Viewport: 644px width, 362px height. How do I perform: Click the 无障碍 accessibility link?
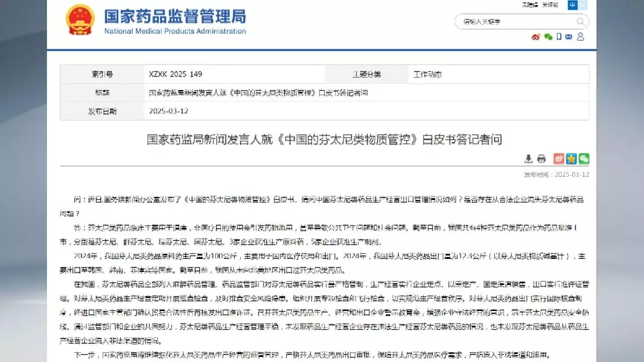[x=530, y=5]
